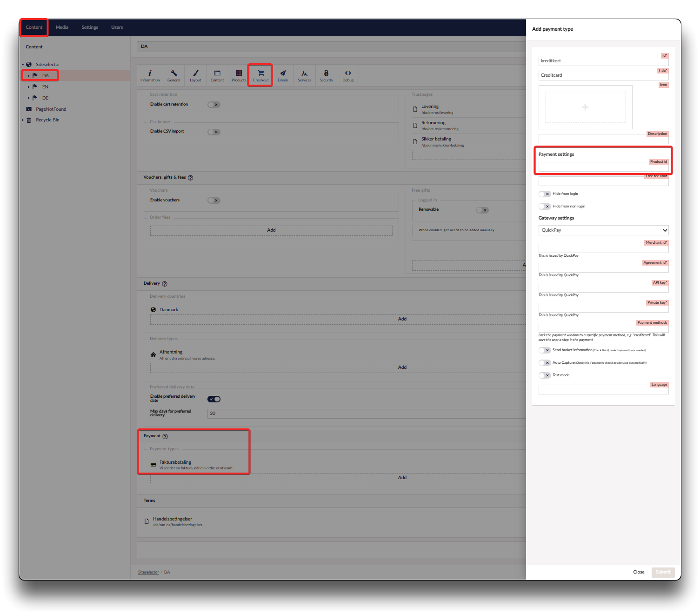This screenshot has width=700, height=614.
Task: Click the flag icon of the EN node
Action: coord(35,87)
